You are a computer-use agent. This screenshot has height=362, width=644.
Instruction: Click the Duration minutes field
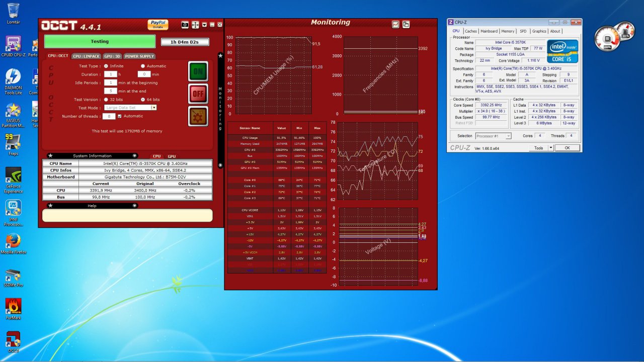coord(144,74)
